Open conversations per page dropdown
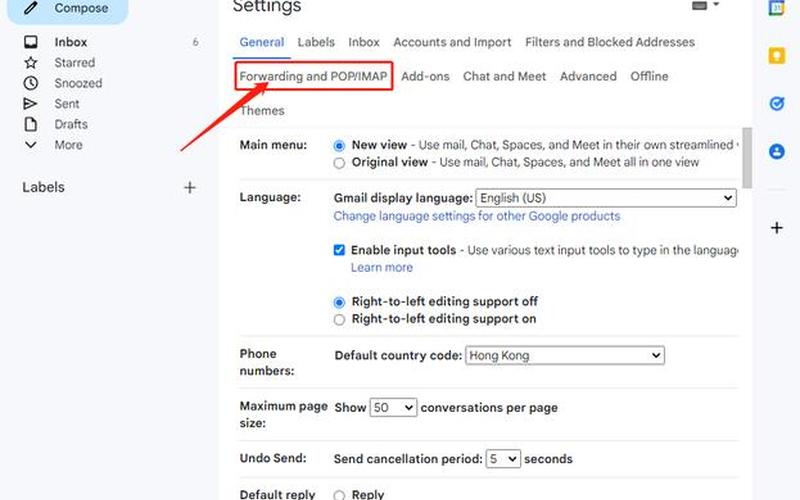Screen dimensions: 800x500 (x=393, y=407)
